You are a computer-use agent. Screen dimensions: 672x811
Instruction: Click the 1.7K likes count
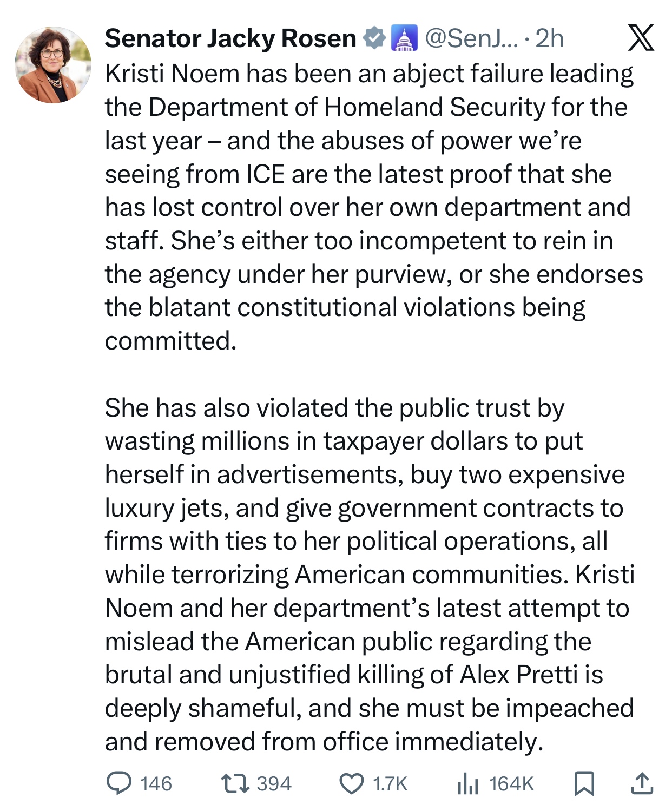pos(390,783)
